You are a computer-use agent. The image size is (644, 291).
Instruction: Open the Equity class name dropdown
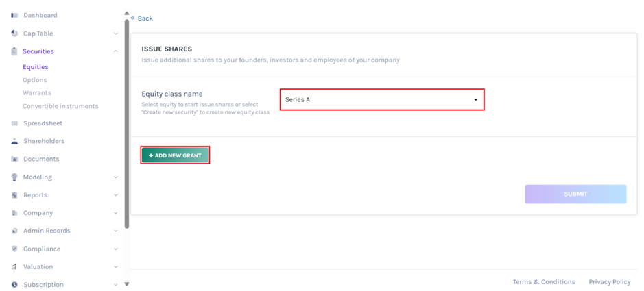[381, 99]
